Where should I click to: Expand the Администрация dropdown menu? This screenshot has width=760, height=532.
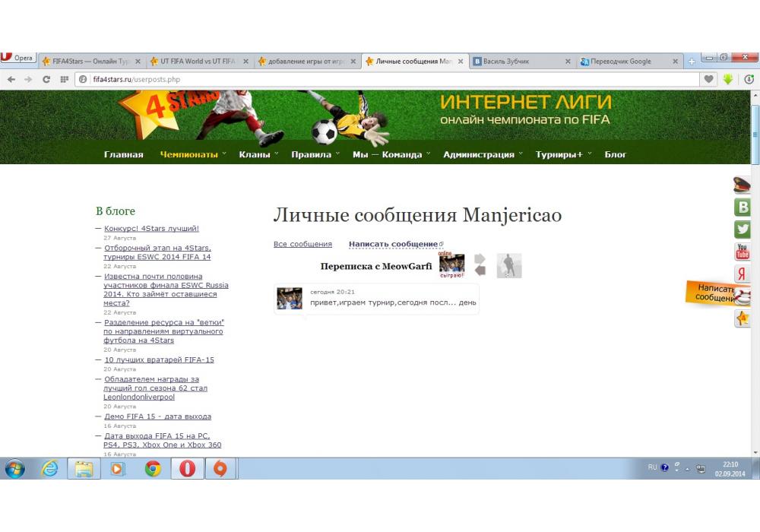[x=483, y=154]
